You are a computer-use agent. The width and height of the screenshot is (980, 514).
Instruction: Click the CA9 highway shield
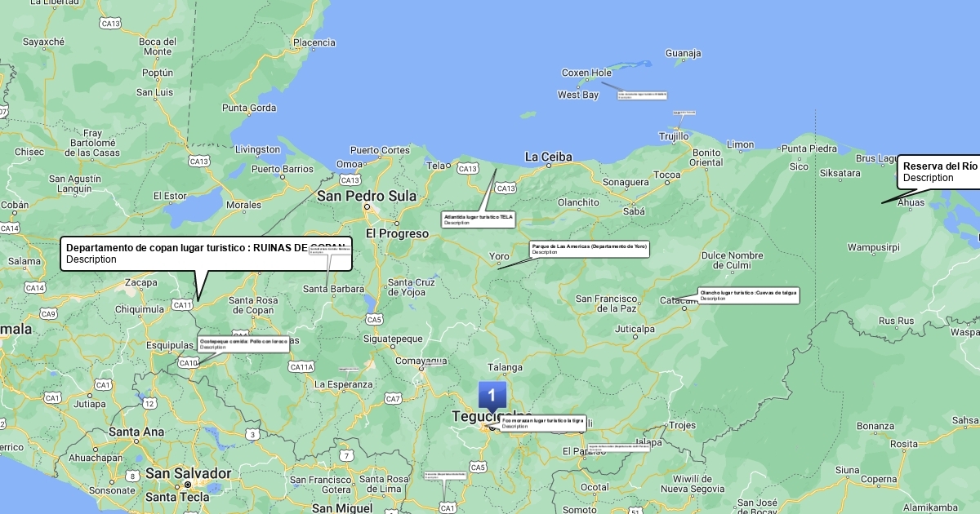[x=48, y=314]
